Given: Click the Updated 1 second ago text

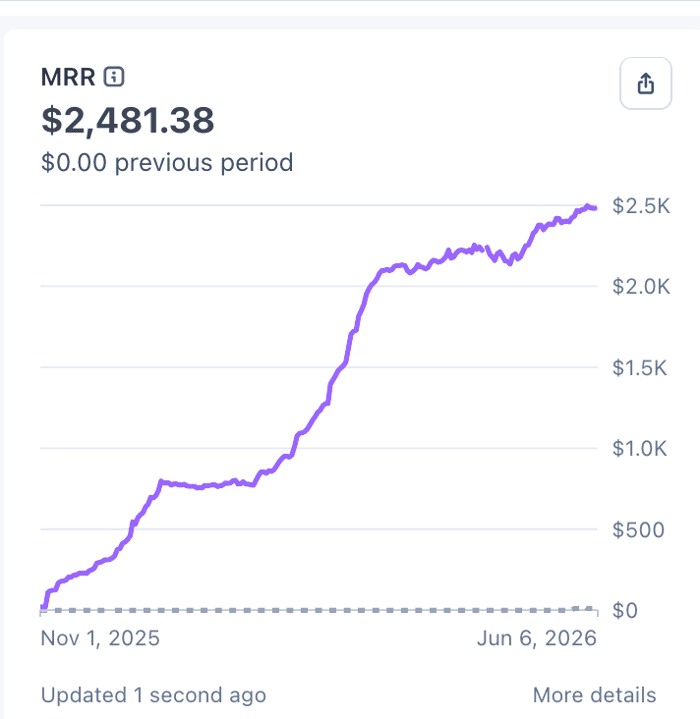Looking at the screenshot, I should point(153,695).
